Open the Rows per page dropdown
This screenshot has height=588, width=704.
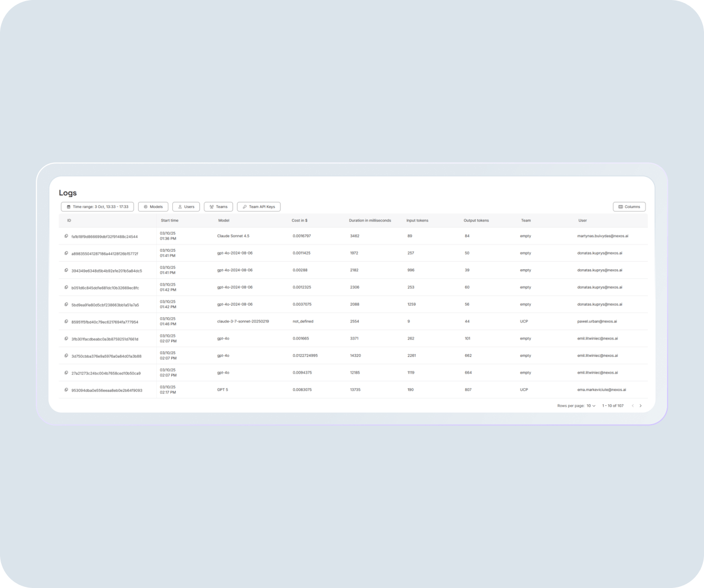(x=590, y=406)
